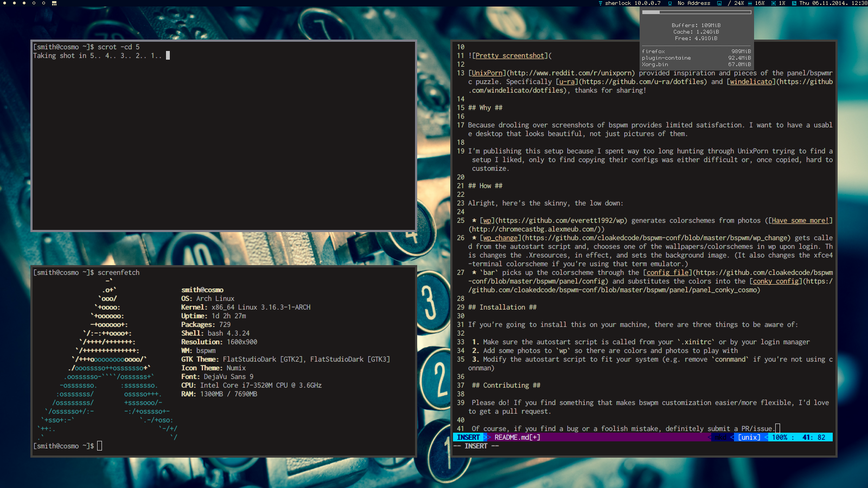868x488 pixels.
Task: Click the Packages: 729 line
Action: click(206, 325)
